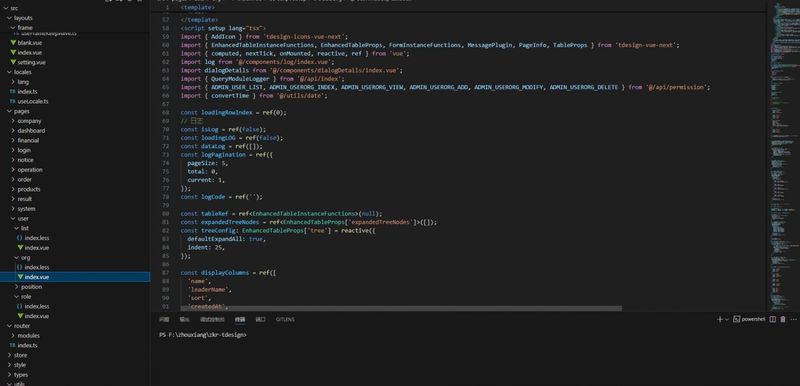Click 'const displayColumns = ref([' line
The height and width of the screenshot is (386, 800).
(x=228, y=273)
